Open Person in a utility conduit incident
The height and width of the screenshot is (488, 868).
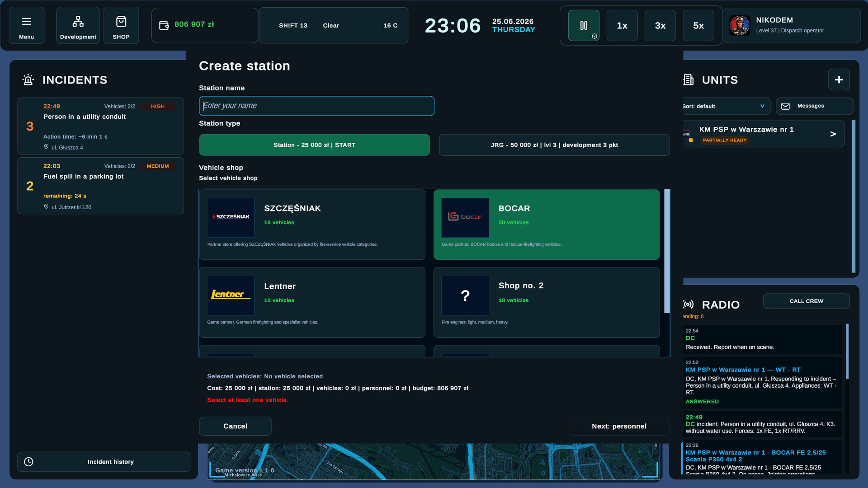100,126
